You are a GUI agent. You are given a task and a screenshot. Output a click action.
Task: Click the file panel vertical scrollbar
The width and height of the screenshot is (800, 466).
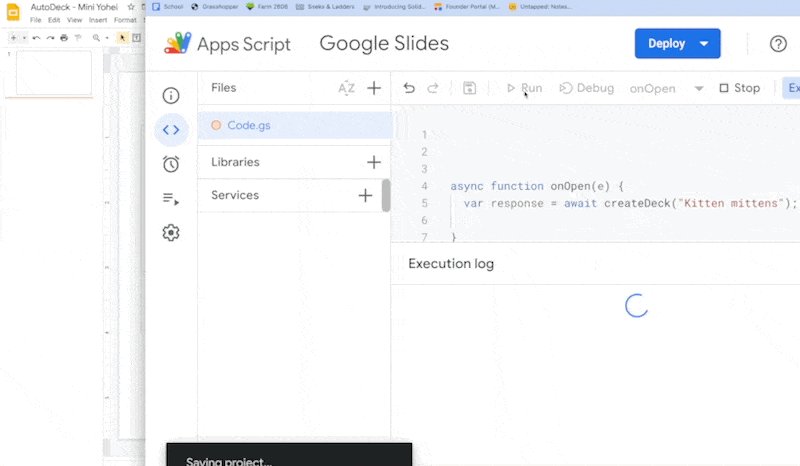[x=386, y=195]
